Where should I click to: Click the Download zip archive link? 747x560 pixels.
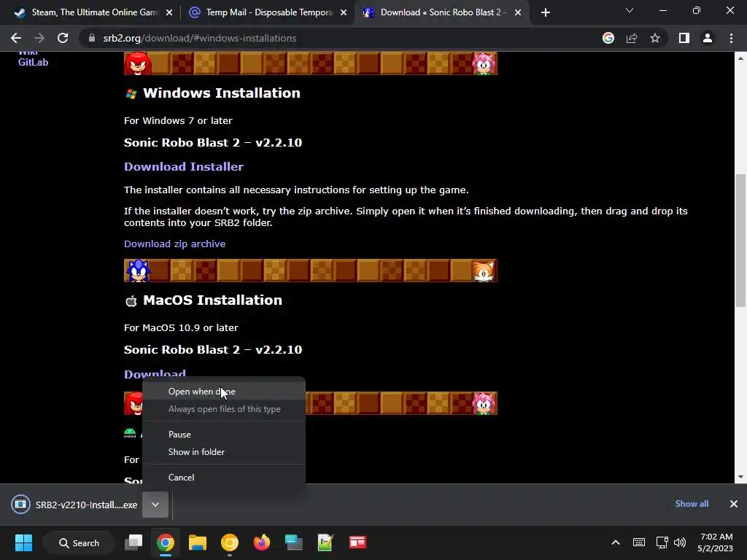pyautogui.click(x=174, y=244)
